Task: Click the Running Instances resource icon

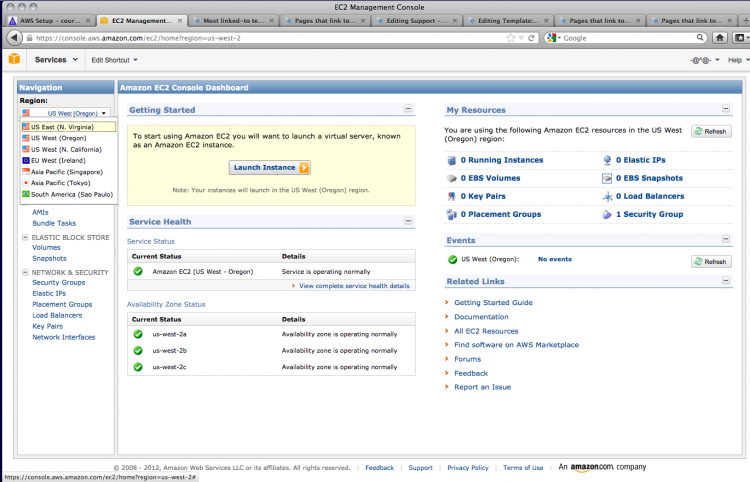Action: tap(452, 160)
